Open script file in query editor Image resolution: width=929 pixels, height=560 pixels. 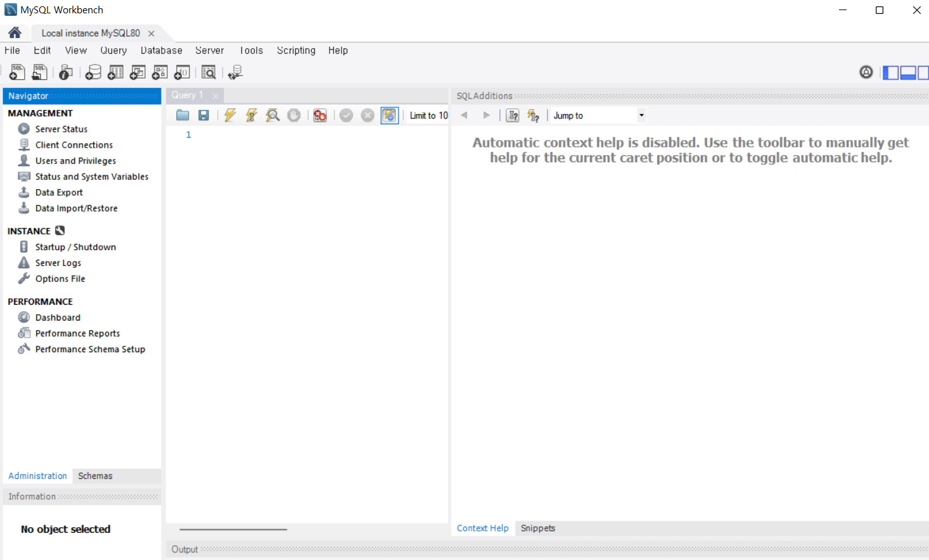point(183,115)
